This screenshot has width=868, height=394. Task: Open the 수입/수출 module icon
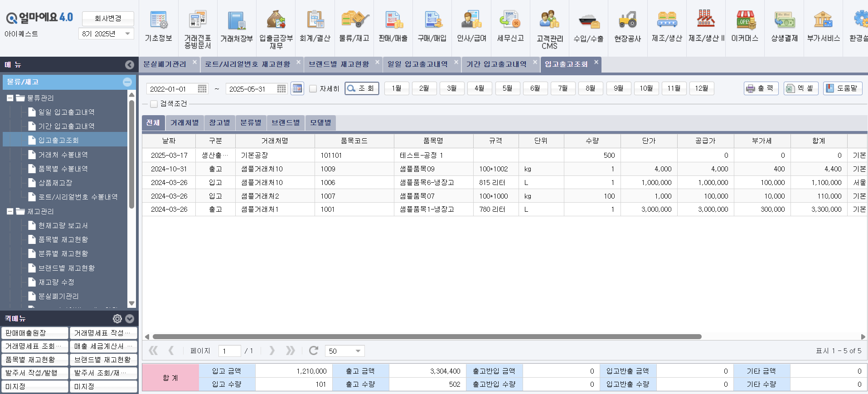click(588, 27)
